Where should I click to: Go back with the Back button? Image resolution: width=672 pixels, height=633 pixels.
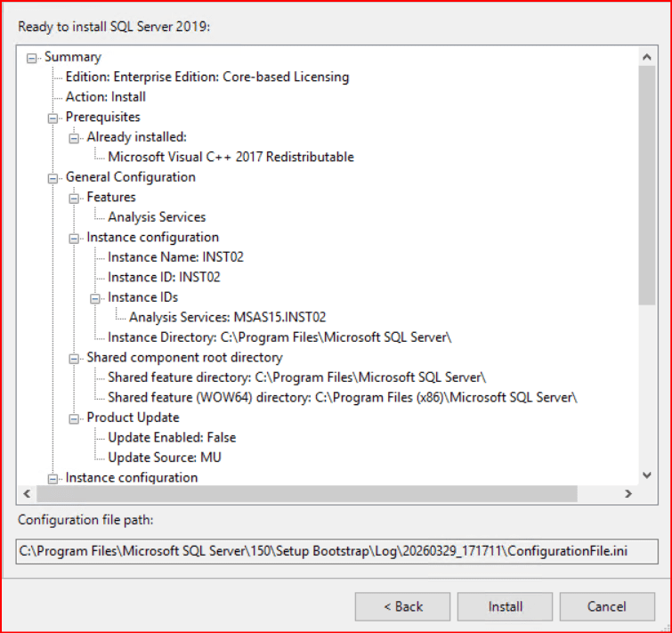pyautogui.click(x=402, y=606)
